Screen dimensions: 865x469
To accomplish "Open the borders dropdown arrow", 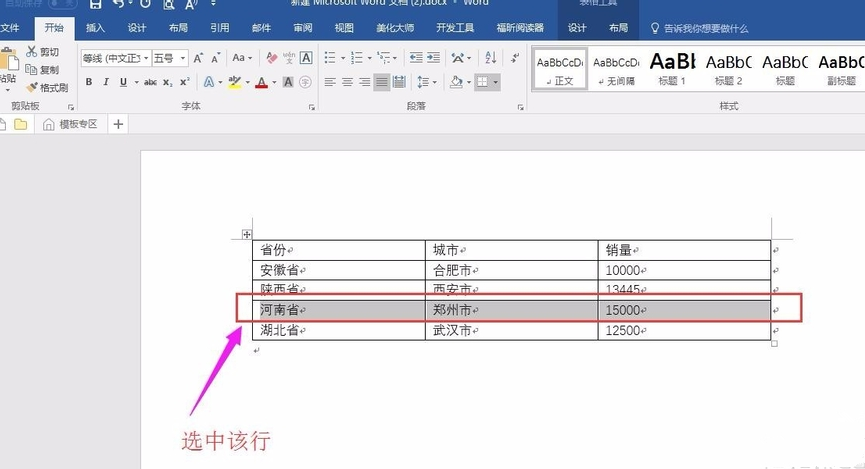I will pyautogui.click(x=495, y=82).
